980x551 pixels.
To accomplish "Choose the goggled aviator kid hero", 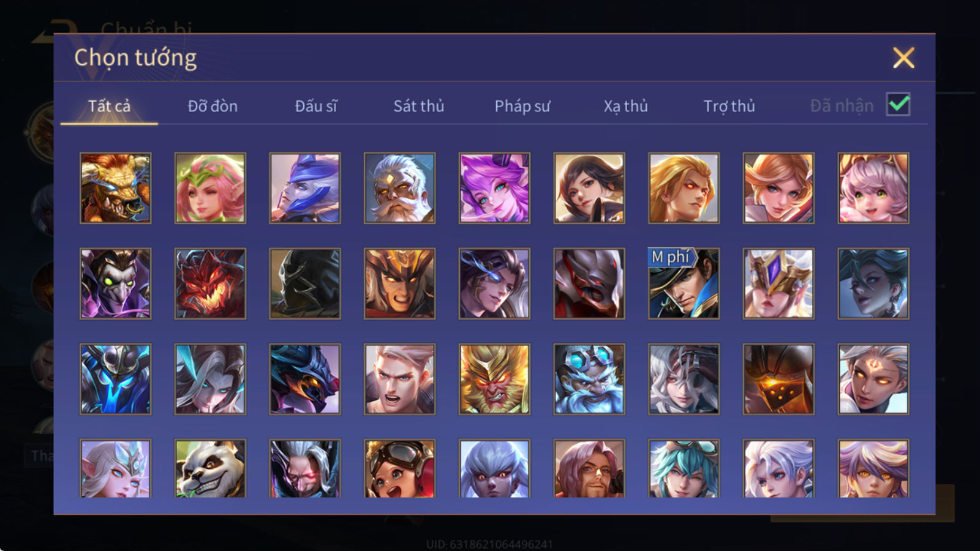I will pyautogui.click(x=399, y=468).
